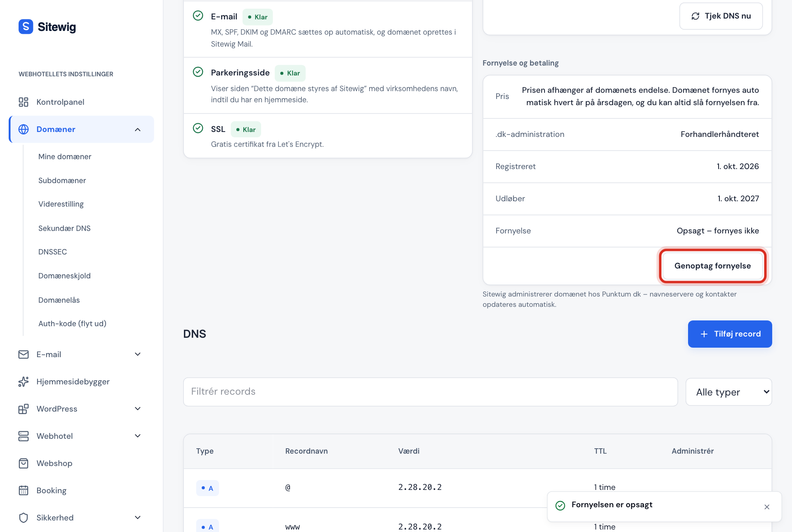
Task: Select Sekundær DNS in sidebar
Action: [64, 228]
